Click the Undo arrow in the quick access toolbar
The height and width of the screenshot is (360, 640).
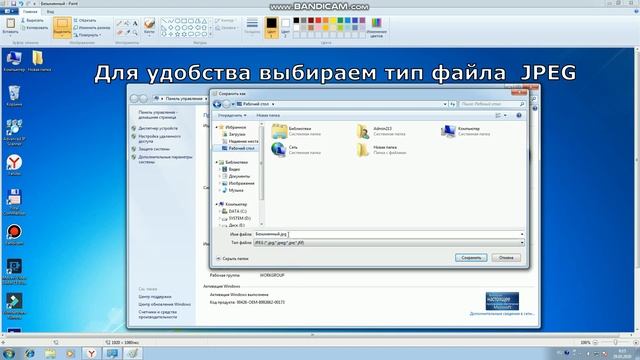tap(21, 3)
